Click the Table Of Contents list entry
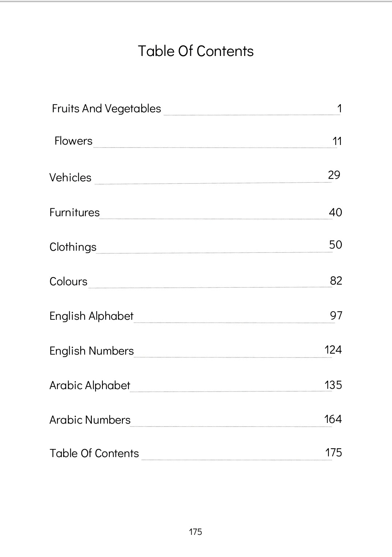 [x=94, y=453]
